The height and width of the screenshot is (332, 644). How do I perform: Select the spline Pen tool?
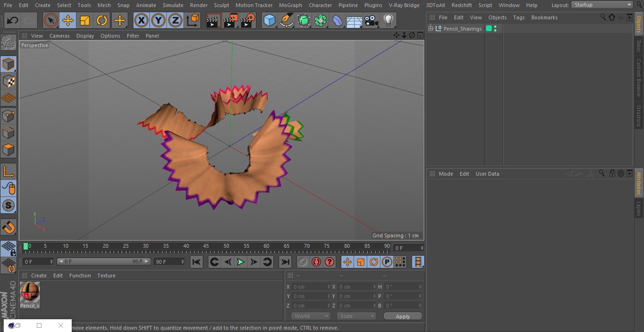(x=286, y=21)
